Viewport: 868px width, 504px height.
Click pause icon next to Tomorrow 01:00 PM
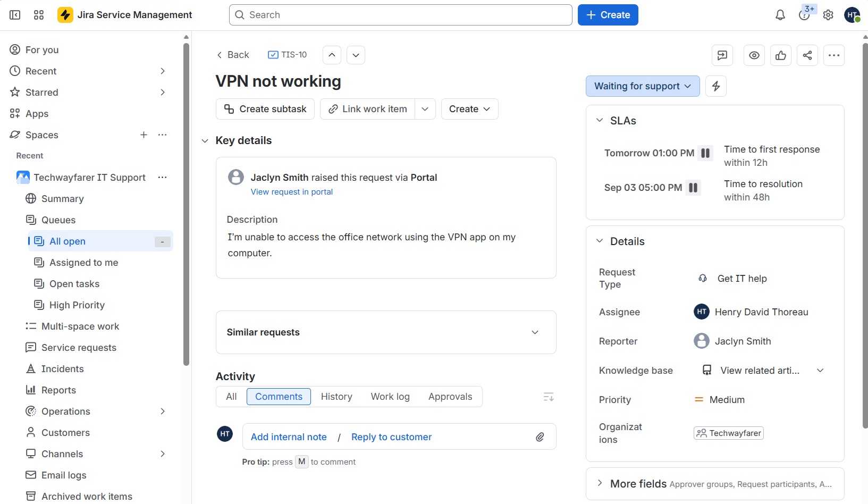[705, 153]
